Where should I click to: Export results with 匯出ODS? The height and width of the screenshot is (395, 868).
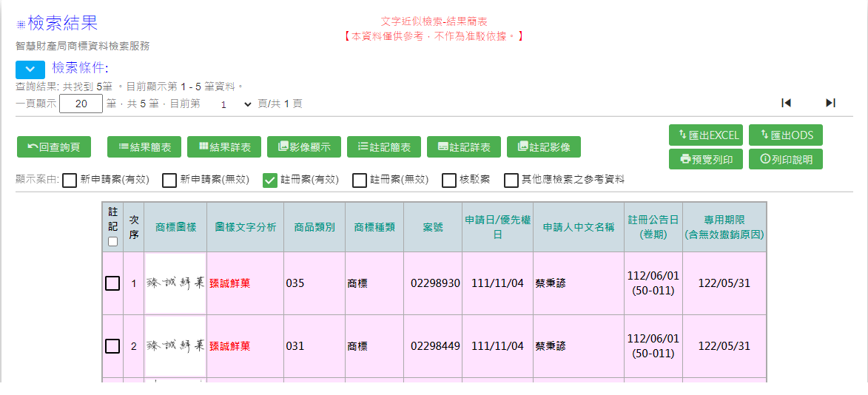coord(786,135)
